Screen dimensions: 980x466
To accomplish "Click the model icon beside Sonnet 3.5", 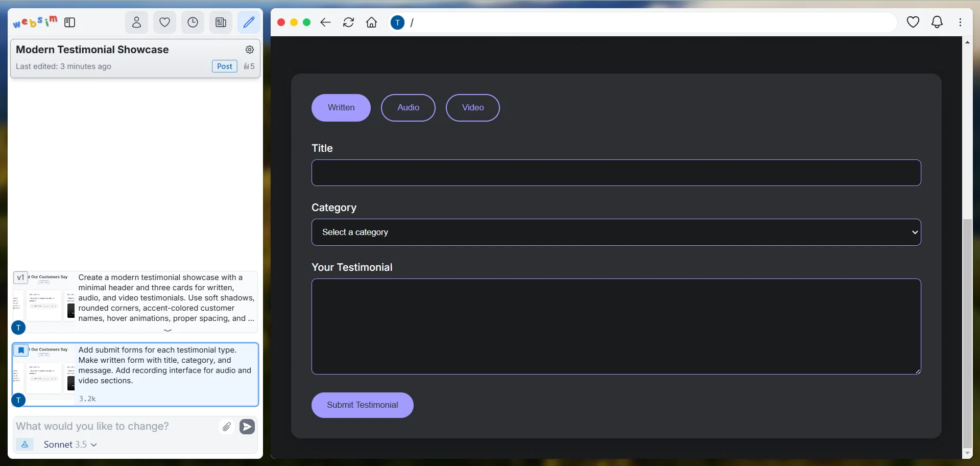I will pyautogui.click(x=25, y=445).
